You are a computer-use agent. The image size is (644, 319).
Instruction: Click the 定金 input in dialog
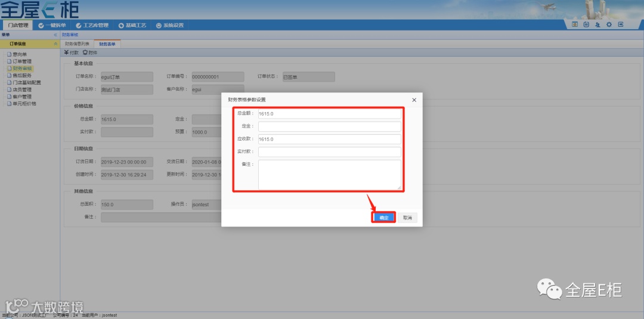(329, 126)
